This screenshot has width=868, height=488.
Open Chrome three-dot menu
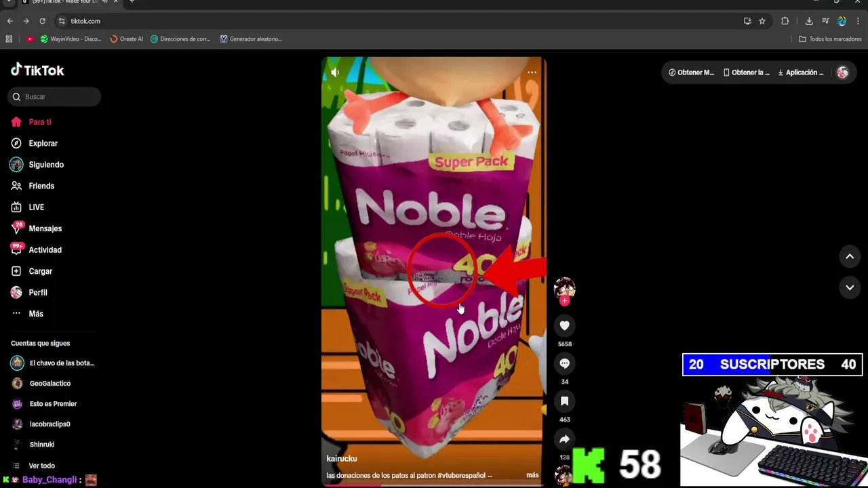click(x=858, y=21)
